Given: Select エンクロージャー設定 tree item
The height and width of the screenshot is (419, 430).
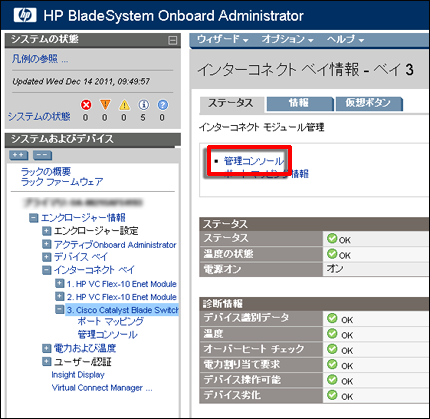Looking at the screenshot, I should tap(96, 231).
